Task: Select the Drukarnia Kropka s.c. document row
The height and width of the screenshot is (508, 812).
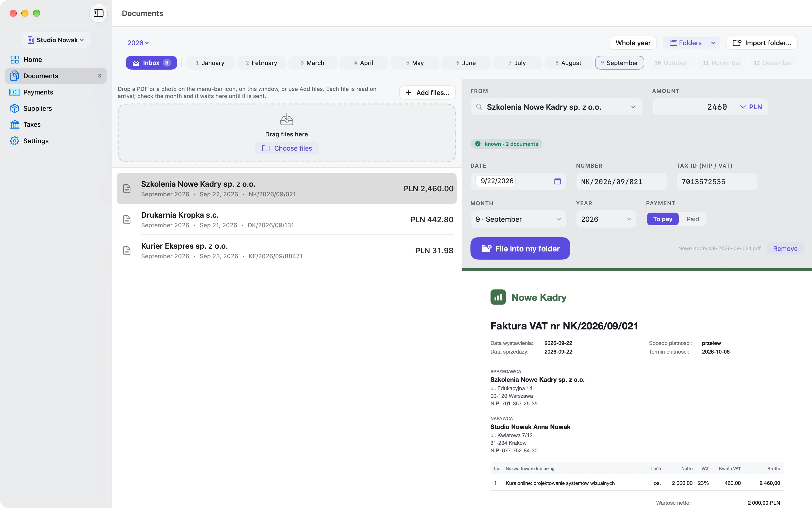Action: (286, 219)
